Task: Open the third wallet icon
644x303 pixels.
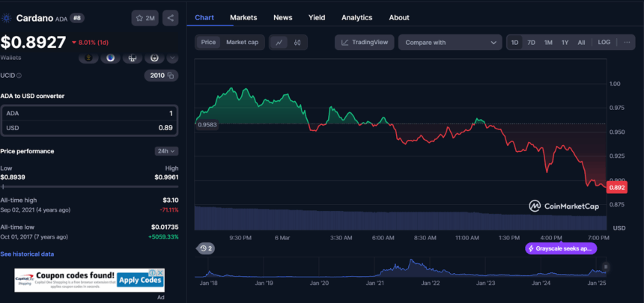Action: point(133,58)
